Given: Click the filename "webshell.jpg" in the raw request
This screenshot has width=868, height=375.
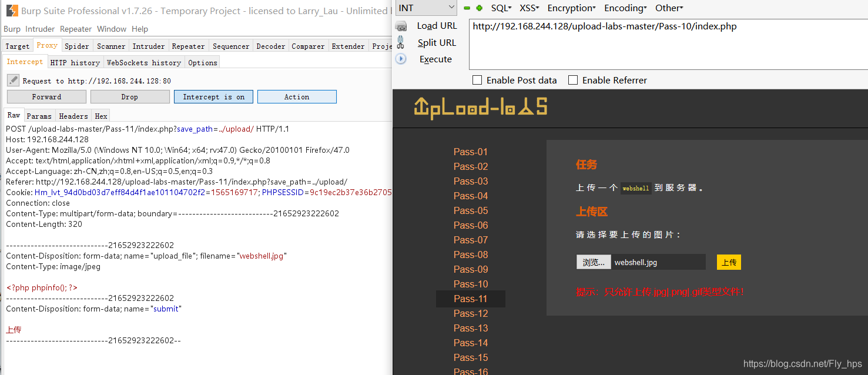Looking at the screenshot, I should 261,256.
